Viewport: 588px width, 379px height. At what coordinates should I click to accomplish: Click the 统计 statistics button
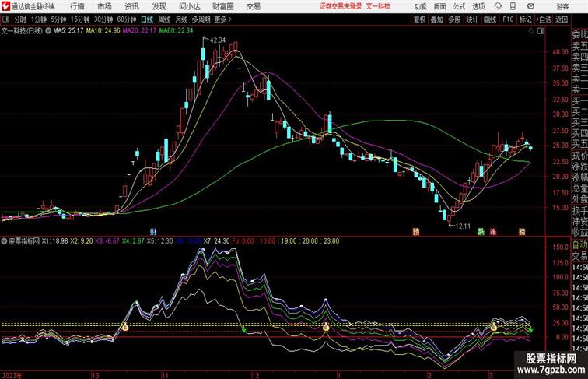click(472, 19)
